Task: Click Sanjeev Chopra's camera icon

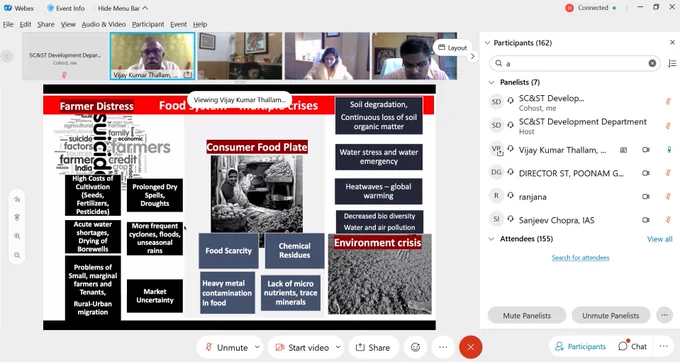Action: 646,220
